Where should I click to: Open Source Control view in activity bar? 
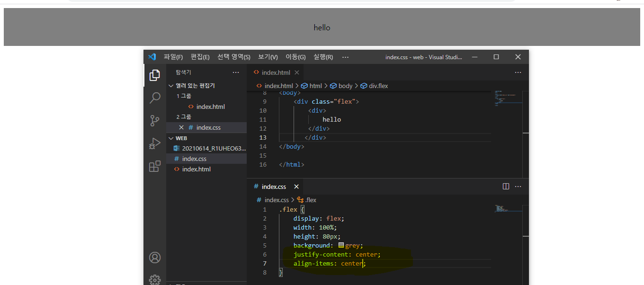click(x=155, y=121)
